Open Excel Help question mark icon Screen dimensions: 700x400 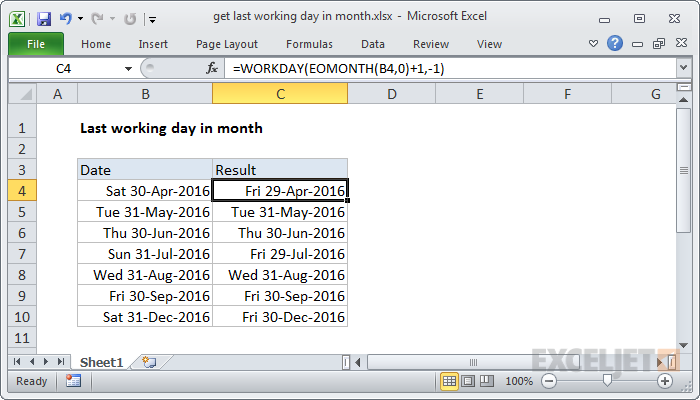[x=615, y=43]
